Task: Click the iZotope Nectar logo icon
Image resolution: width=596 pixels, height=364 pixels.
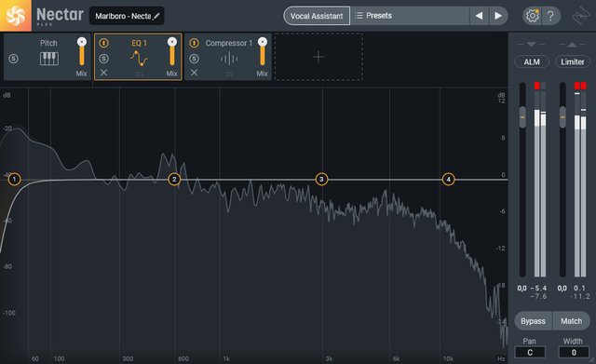Action: 16,16
